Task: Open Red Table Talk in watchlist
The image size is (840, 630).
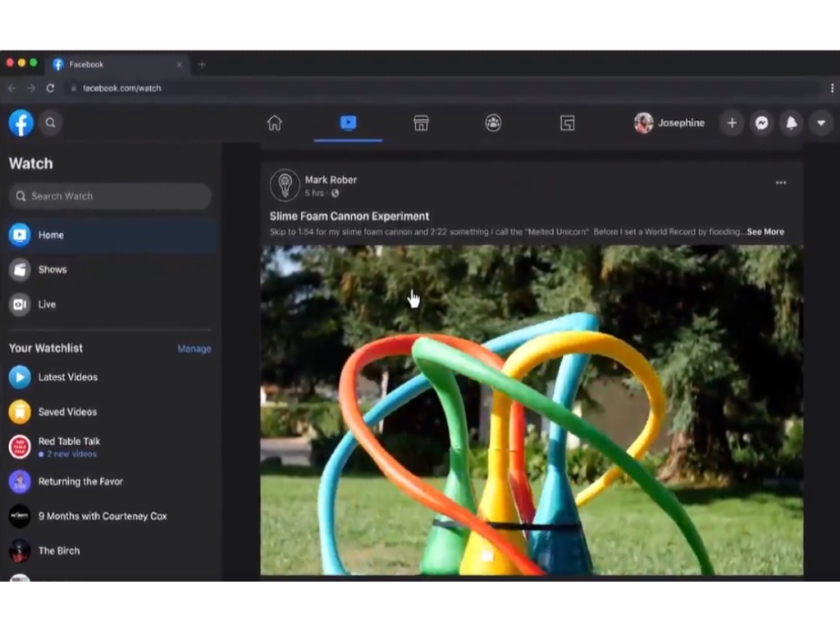Action: tap(110, 447)
